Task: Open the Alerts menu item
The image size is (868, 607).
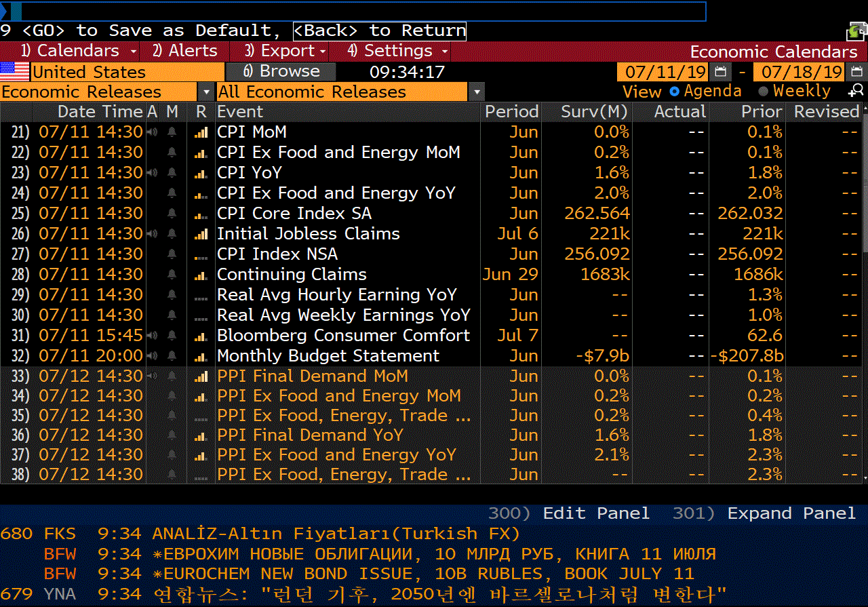Action: pyautogui.click(x=185, y=51)
